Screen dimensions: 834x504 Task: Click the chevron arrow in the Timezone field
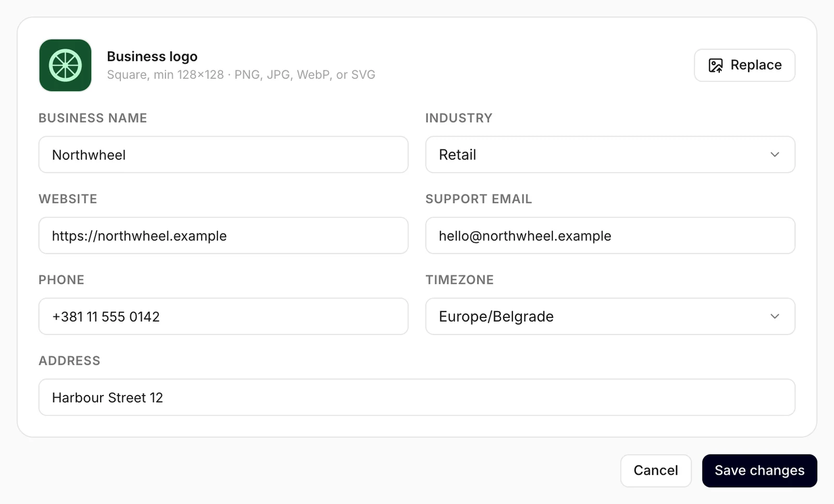pyautogui.click(x=775, y=316)
